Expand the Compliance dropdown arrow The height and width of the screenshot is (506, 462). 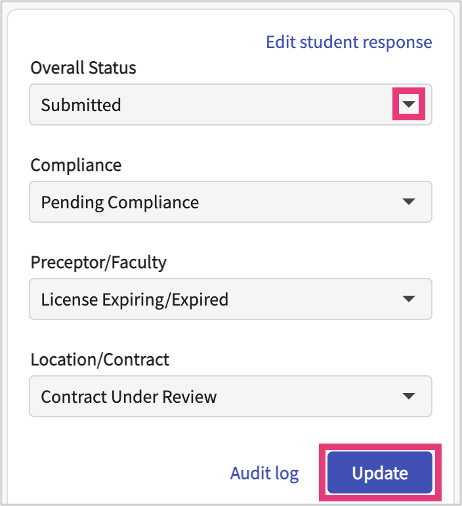(408, 201)
